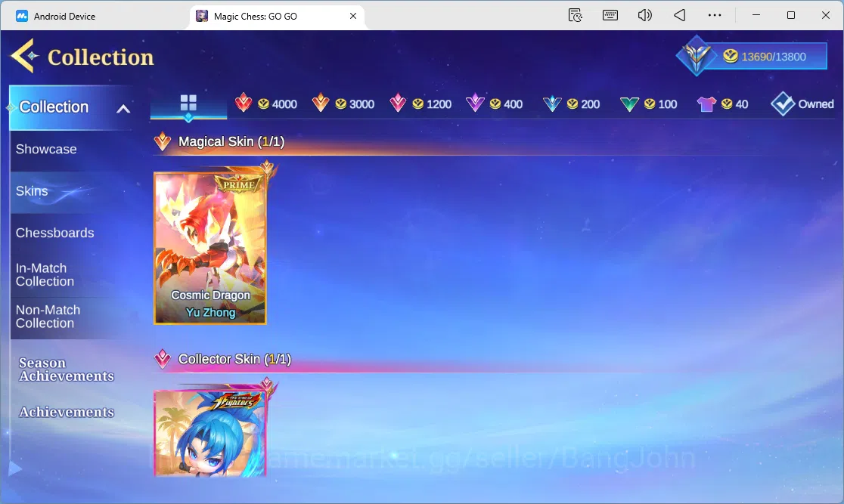This screenshot has height=504, width=844.
Task: Click the emulator back triangle button
Action: 679,16
